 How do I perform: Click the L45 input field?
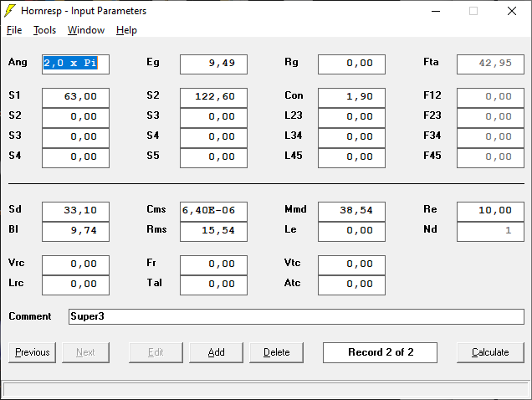pos(351,158)
